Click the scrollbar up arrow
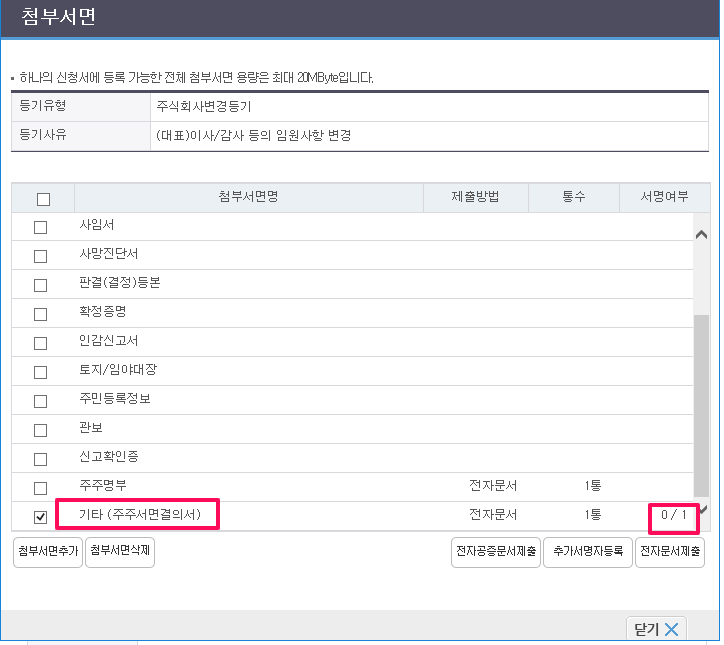This screenshot has height=645, width=724. pos(701,235)
